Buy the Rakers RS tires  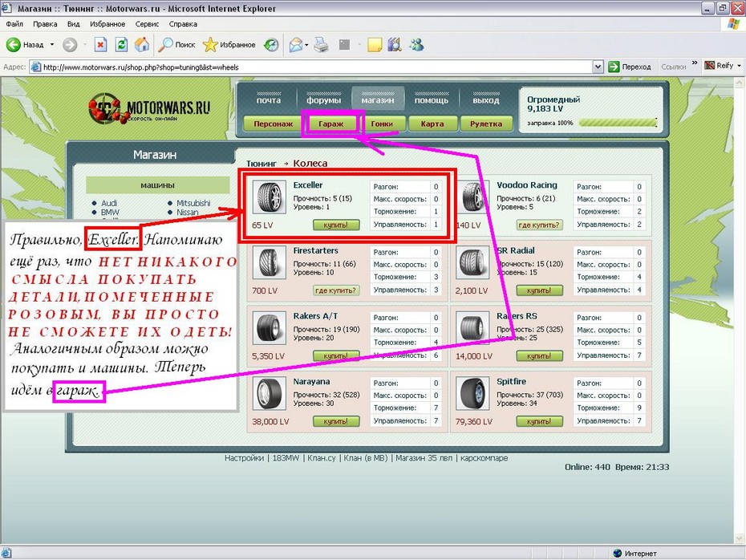(539, 355)
